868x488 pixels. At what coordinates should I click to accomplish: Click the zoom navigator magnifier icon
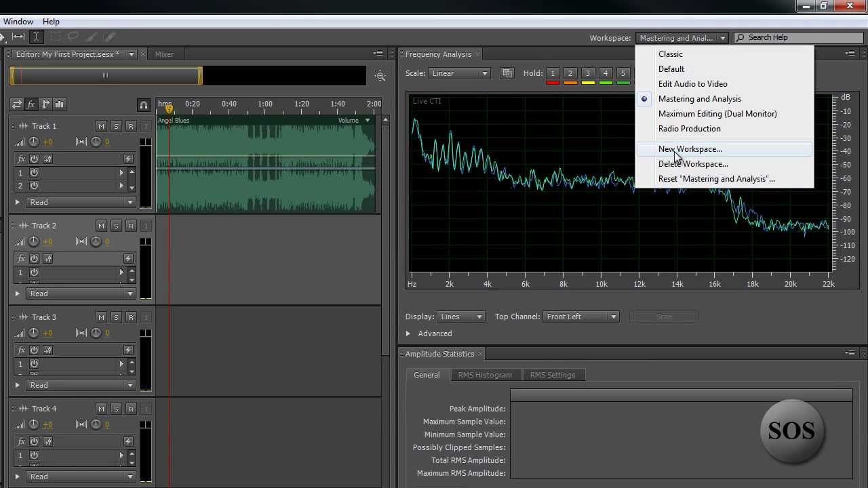(380, 77)
